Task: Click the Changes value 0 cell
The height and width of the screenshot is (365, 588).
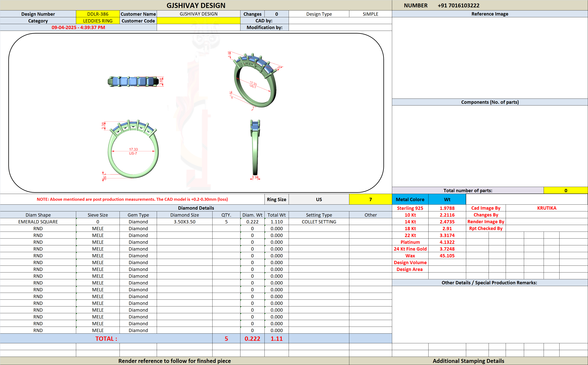Action: pos(276,14)
